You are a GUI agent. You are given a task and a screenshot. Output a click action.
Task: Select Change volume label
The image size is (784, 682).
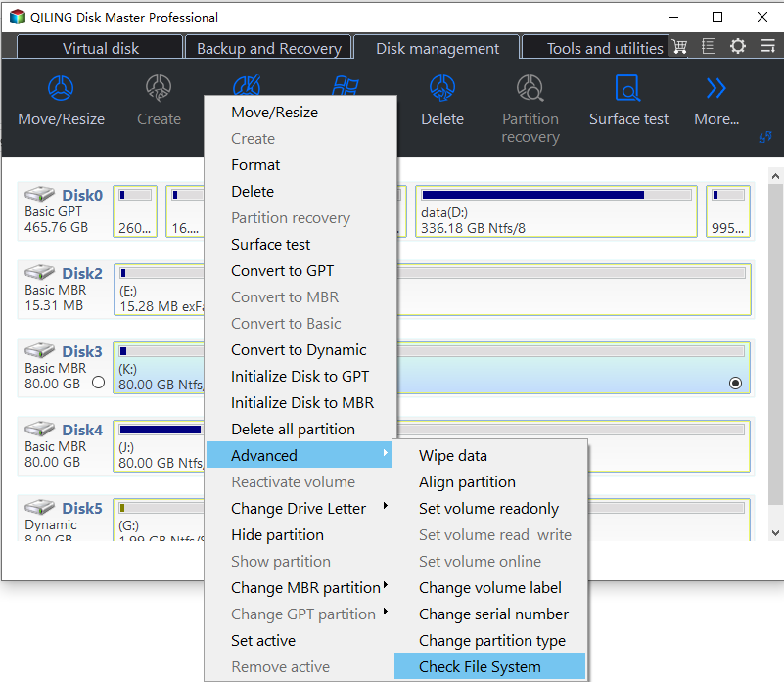(x=489, y=587)
